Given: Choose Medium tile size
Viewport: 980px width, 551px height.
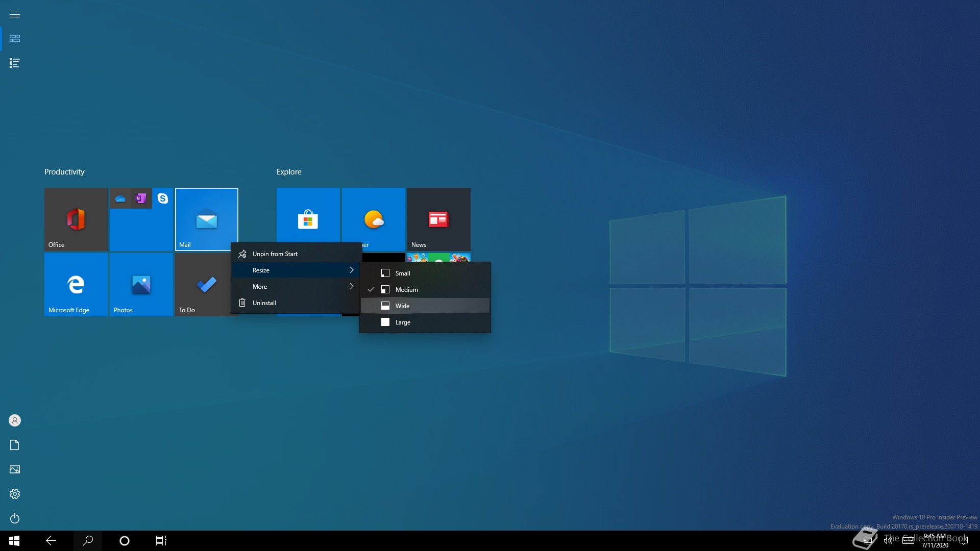Looking at the screenshot, I should [x=425, y=290].
